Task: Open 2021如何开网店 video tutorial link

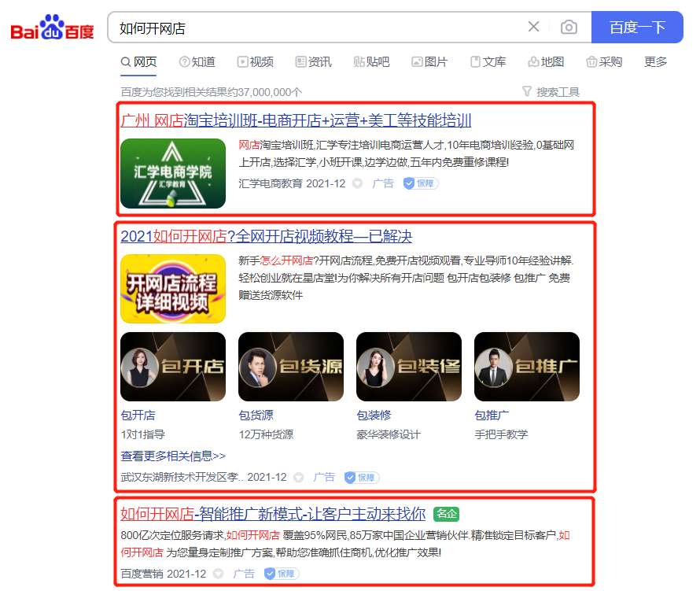Action: click(266, 237)
